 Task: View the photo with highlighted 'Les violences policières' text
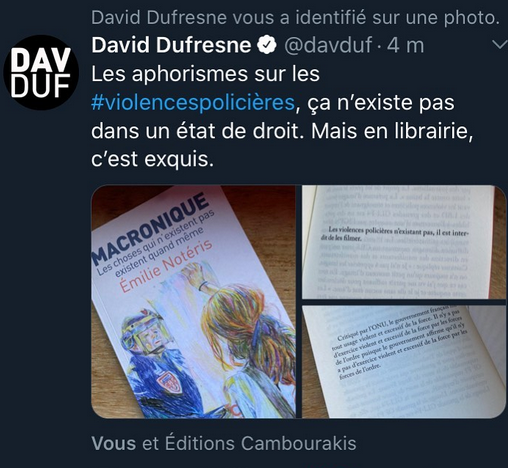point(404,242)
